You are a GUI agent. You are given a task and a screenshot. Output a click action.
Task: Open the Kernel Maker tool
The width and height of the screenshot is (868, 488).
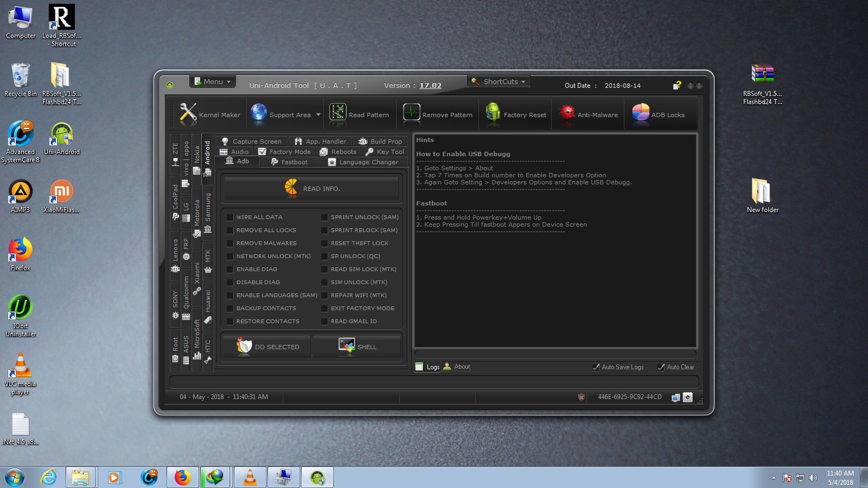click(x=209, y=114)
